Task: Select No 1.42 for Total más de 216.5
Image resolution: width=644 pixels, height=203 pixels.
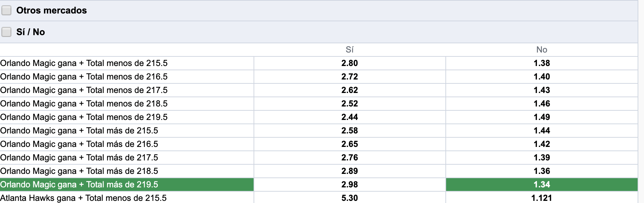Action: [x=542, y=144]
